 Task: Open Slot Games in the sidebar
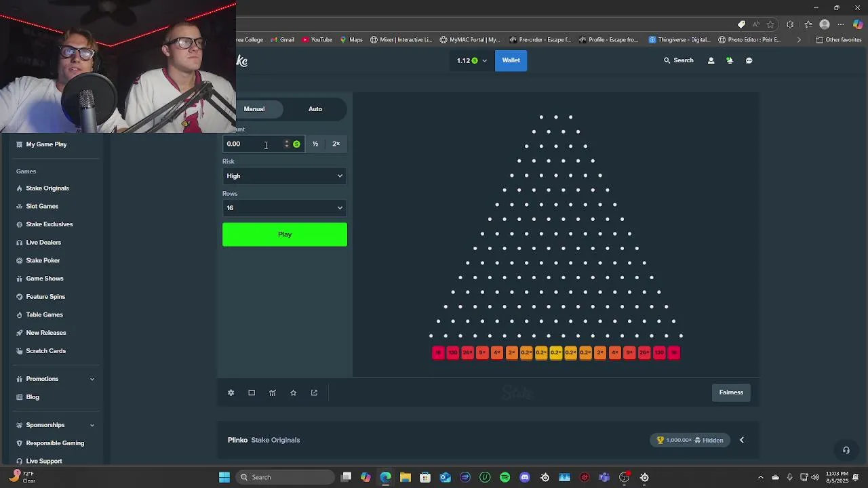[x=42, y=206]
